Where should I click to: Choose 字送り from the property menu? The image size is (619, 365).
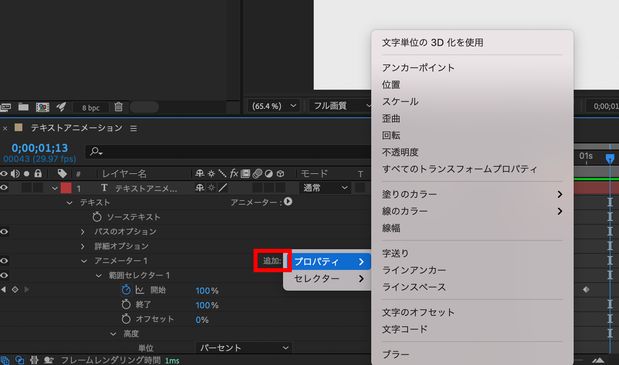(395, 253)
